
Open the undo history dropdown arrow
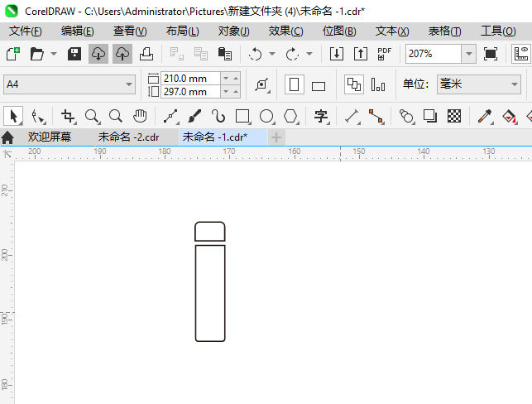click(272, 54)
